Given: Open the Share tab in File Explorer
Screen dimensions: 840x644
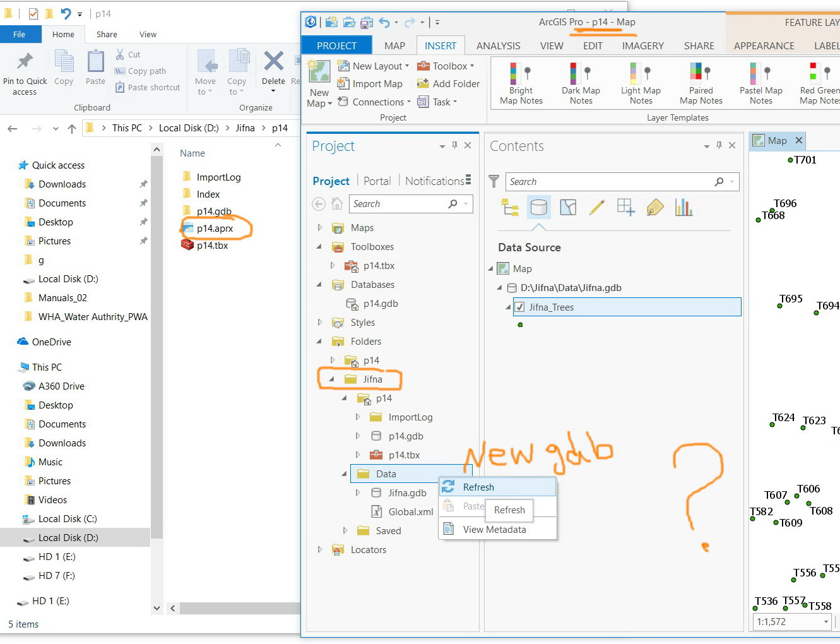Looking at the screenshot, I should (107, 34).
